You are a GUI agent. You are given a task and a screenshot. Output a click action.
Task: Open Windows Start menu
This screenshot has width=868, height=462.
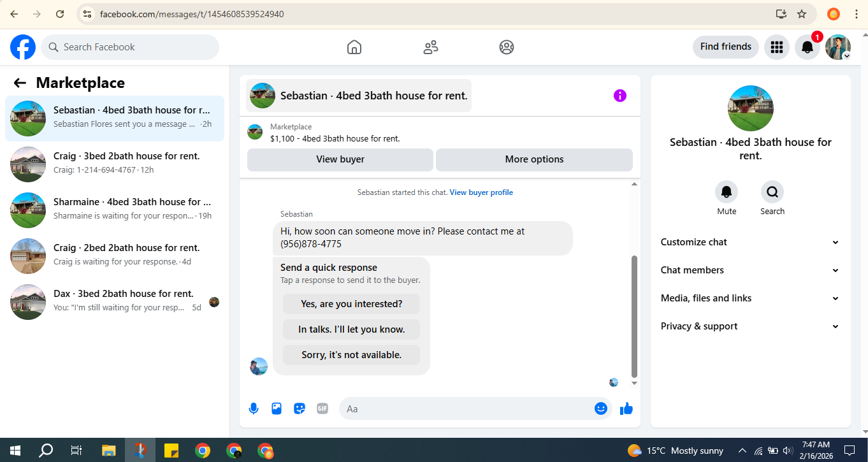[x=15, y=451]
